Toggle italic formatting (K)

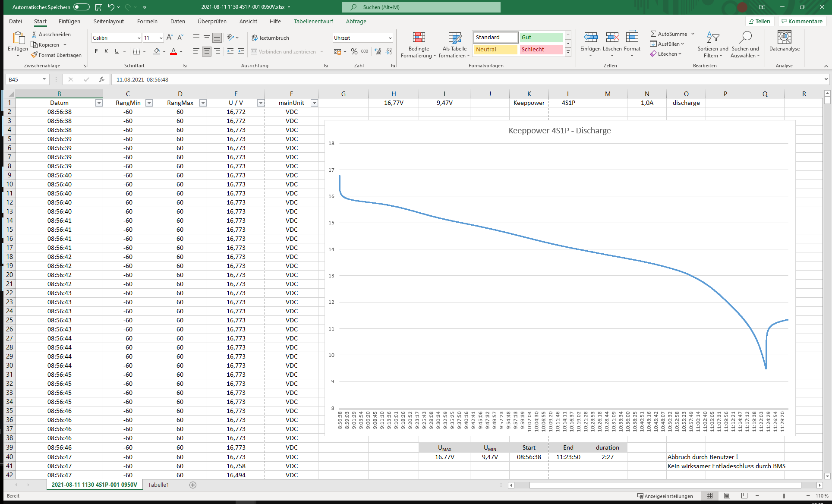tap(106, 51)
